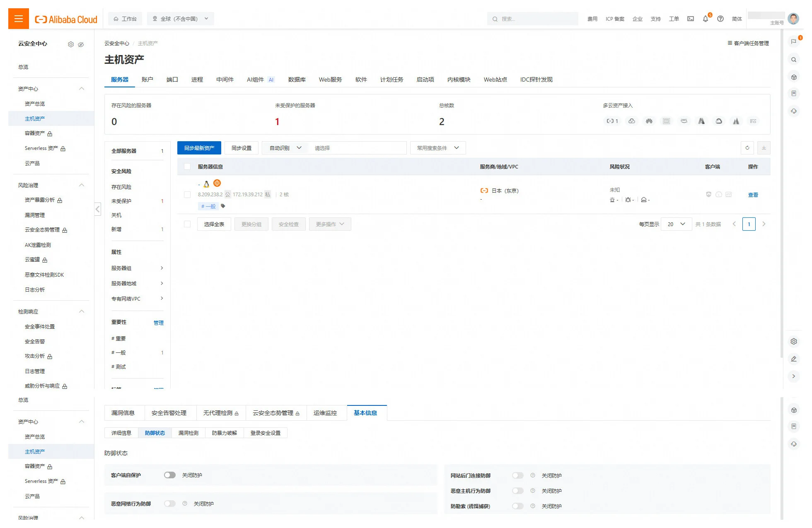Click the 查看 link for server
Viewport: 812px width, 528px height.
pyautogui.click(x=753, y=195)
